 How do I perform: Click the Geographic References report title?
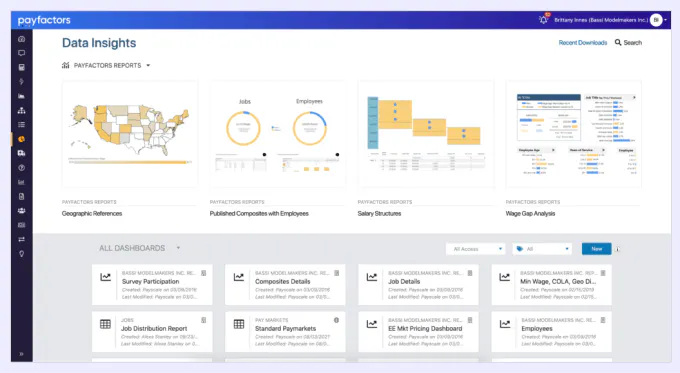92,213
